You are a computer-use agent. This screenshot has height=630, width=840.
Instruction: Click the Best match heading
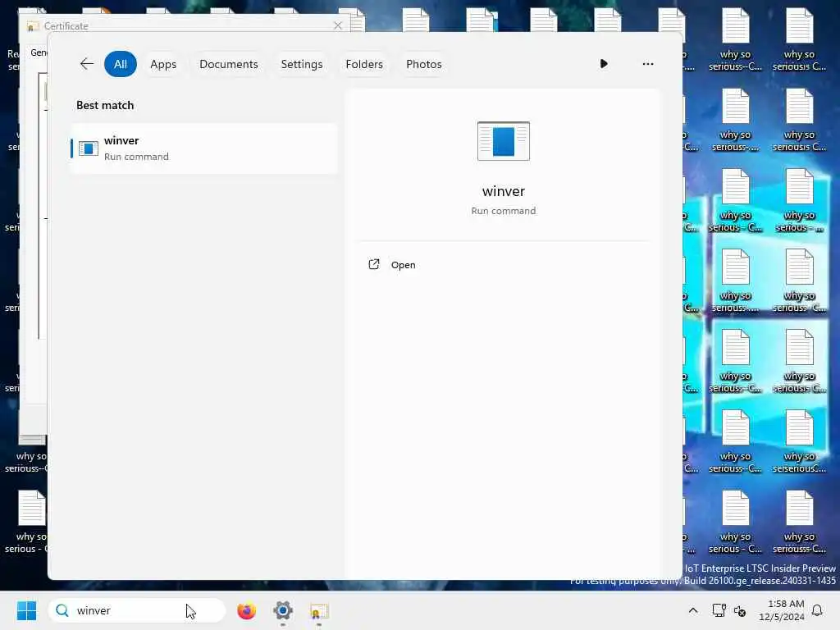coord(105,106)
